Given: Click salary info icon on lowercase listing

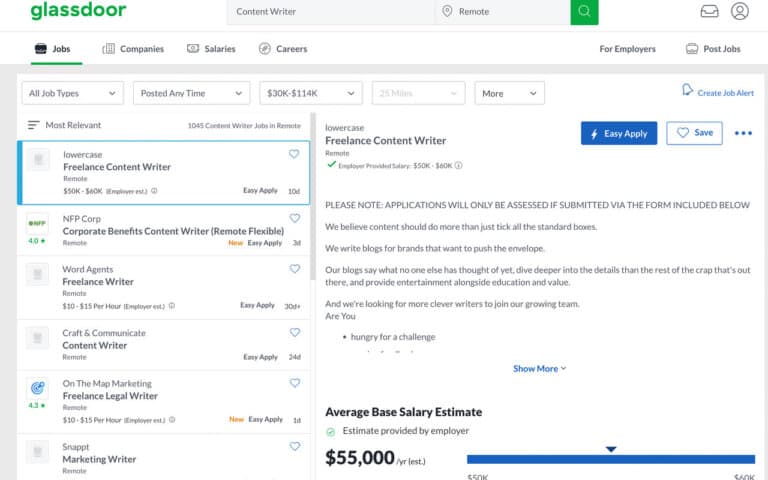Looking at the screenshot, I should pos(154,191).
